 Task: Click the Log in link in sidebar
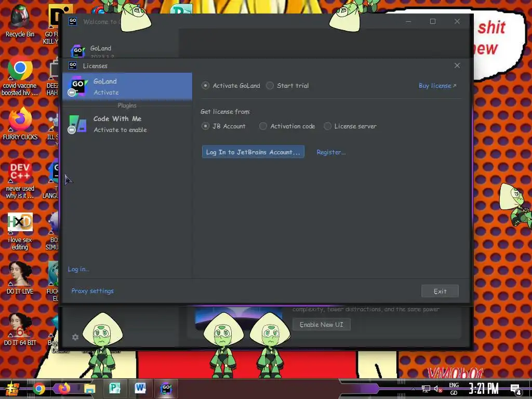[78, 269]
